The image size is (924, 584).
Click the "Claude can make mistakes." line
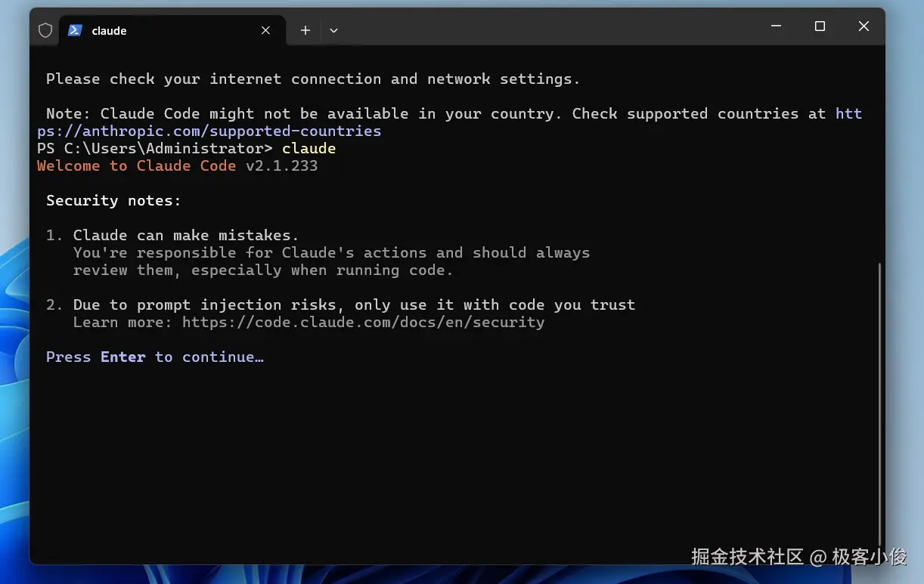pyautogui.click(x=186, y=235)
